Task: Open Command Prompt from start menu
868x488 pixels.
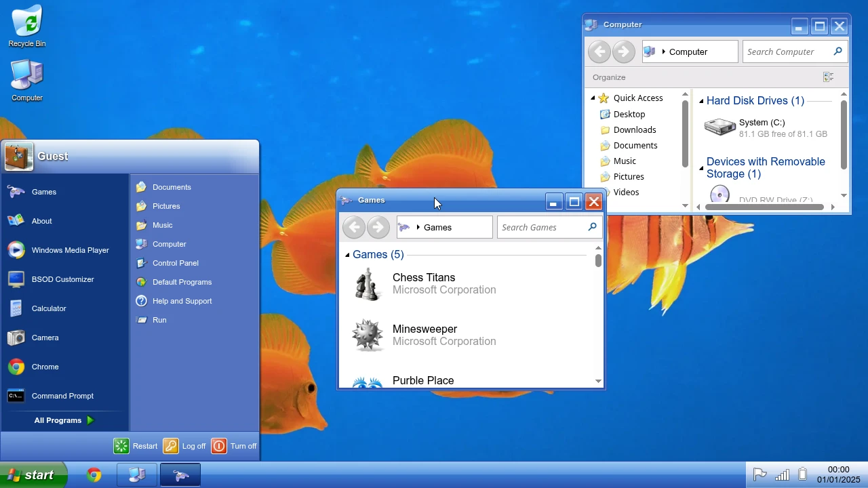Action: 65,396
